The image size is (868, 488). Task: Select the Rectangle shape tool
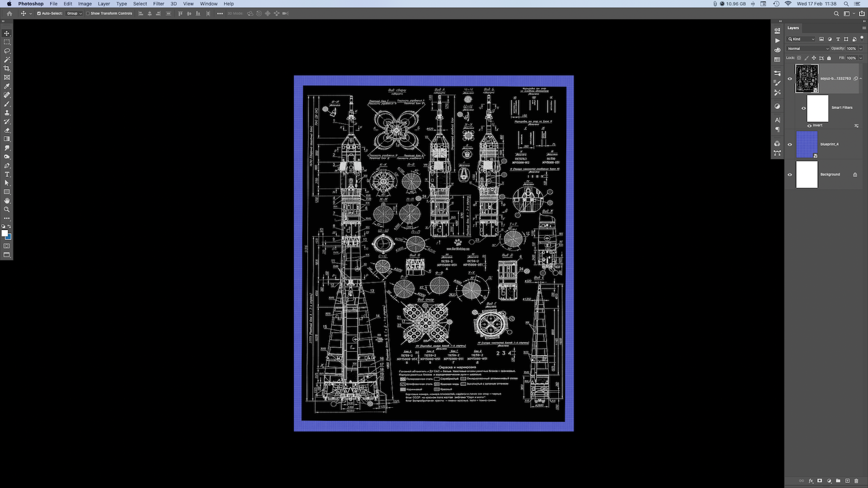pyautogui.click(x=7, y=192)
